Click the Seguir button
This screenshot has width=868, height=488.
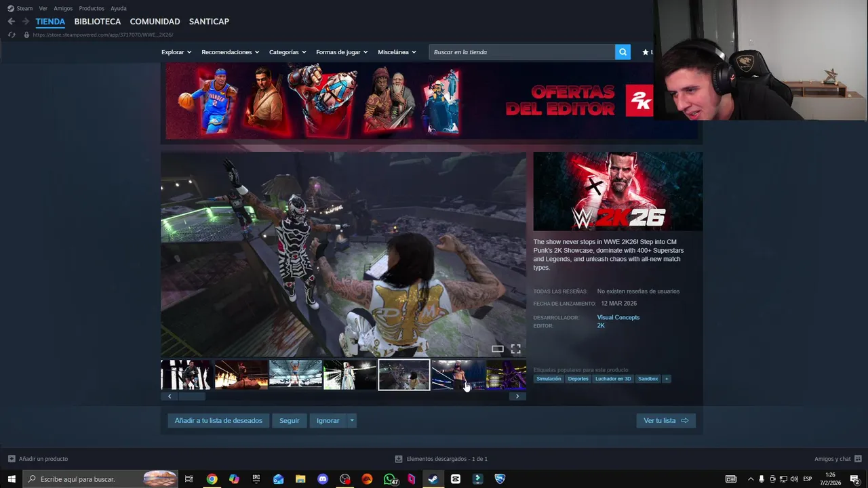click(x=289, y=421)
